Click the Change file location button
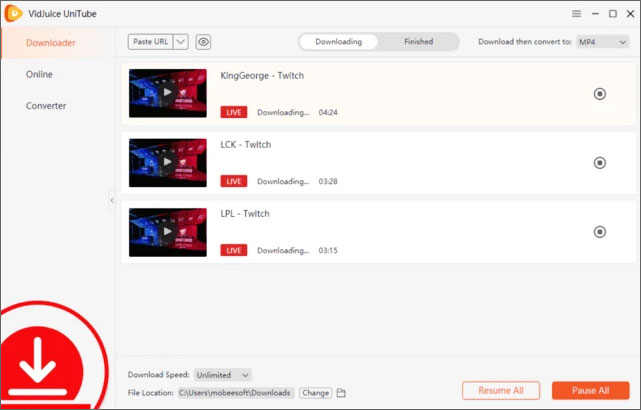 (x=316, y=393)
